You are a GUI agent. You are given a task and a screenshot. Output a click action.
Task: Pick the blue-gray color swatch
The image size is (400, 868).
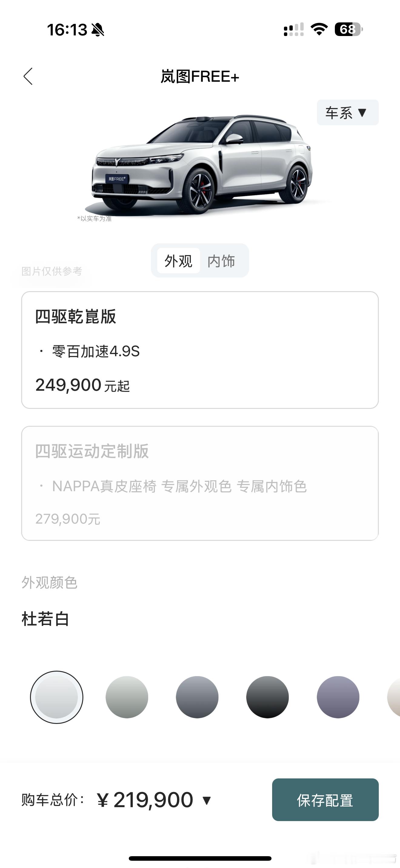pyautogui.click(x=197, y=697)
